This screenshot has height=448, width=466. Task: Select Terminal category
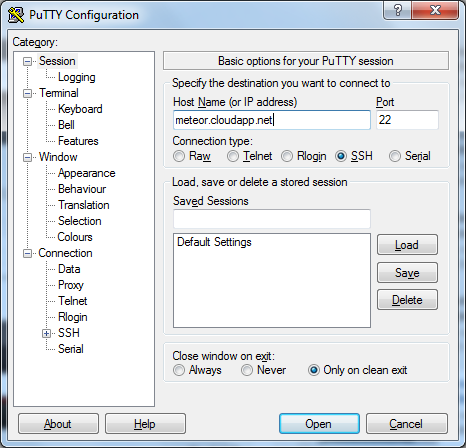pos(59,93)
